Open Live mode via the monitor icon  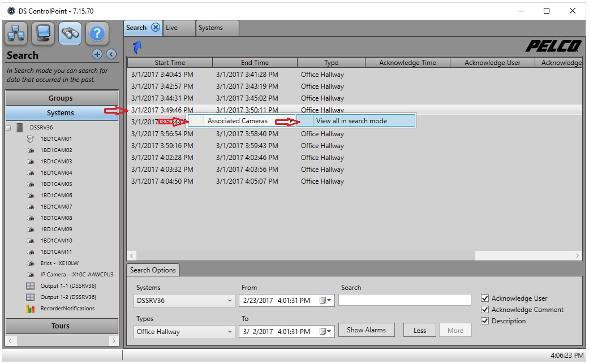click(x=43, y=33)
